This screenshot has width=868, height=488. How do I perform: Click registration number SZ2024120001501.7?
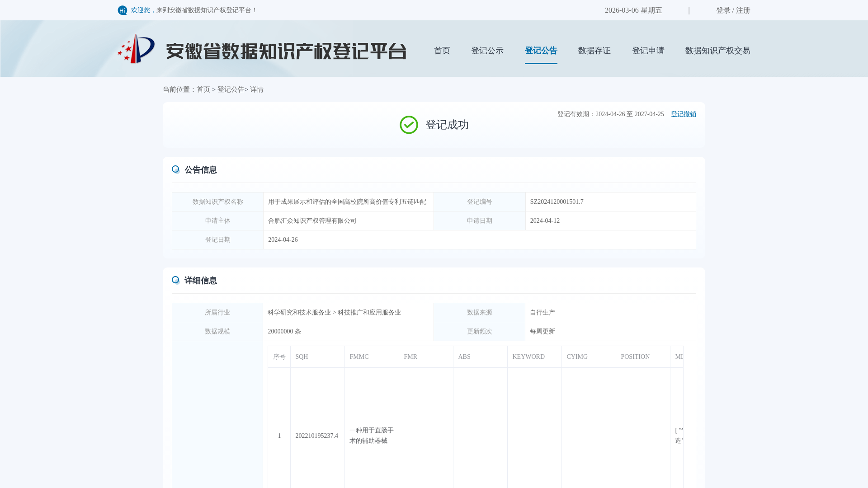click(x=557, y=202)
